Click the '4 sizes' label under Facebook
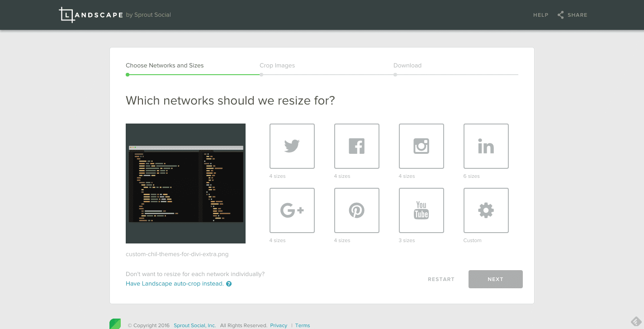Image resolution: width=644 pixels, height=329 pixels. (342, 176)
